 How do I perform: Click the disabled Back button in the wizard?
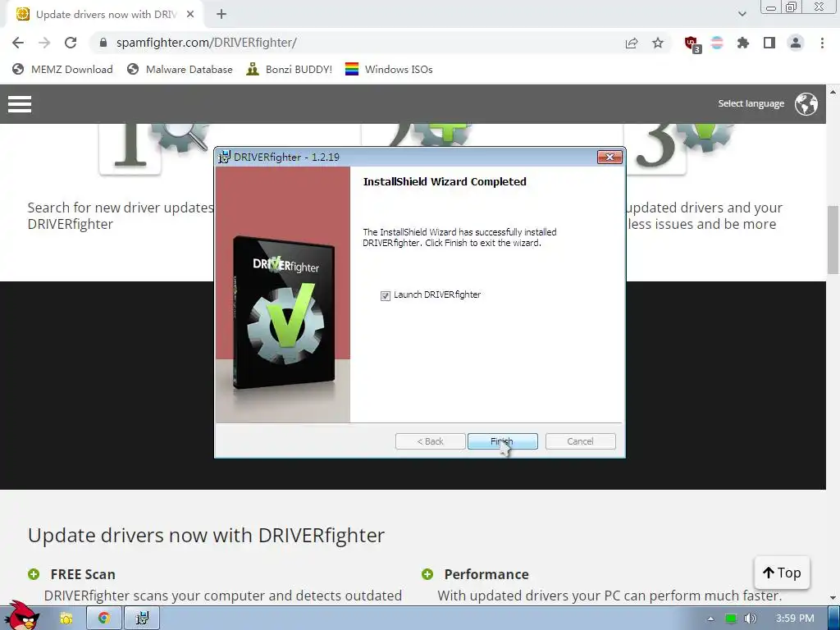(x=430, y=441)
